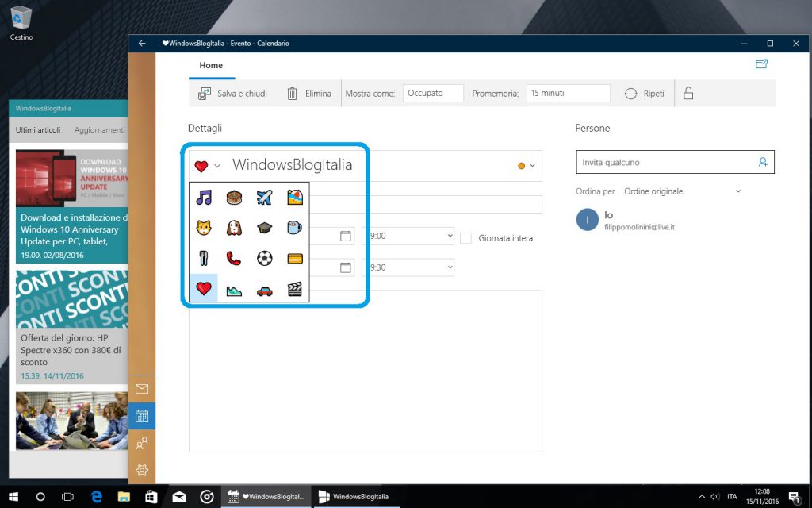Open Settings gear in Calendar sidebar
This screenshot has height=508, width=812.
(142, 470)
